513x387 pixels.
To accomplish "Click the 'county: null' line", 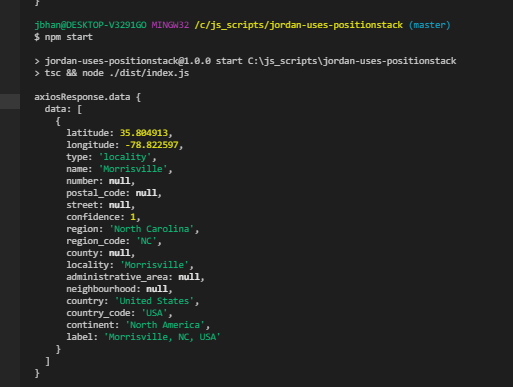I will pos(100,253).
